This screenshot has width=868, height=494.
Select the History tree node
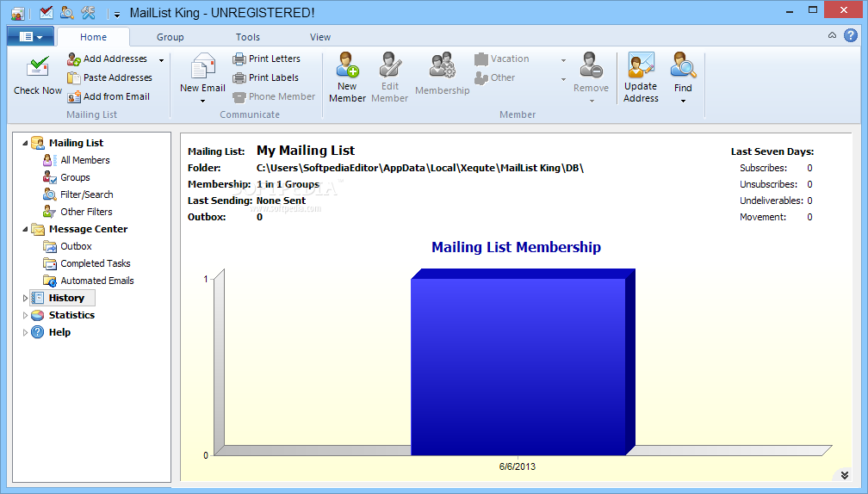pos(62,298)
